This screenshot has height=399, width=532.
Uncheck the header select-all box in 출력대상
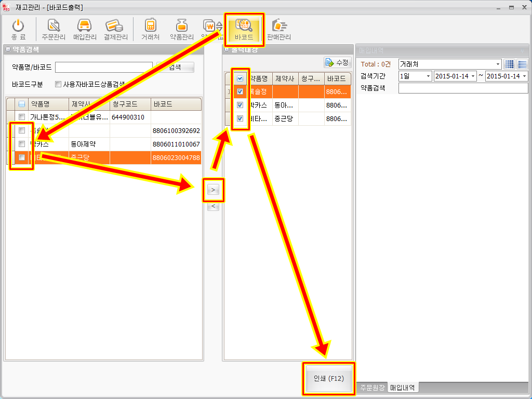240,79
